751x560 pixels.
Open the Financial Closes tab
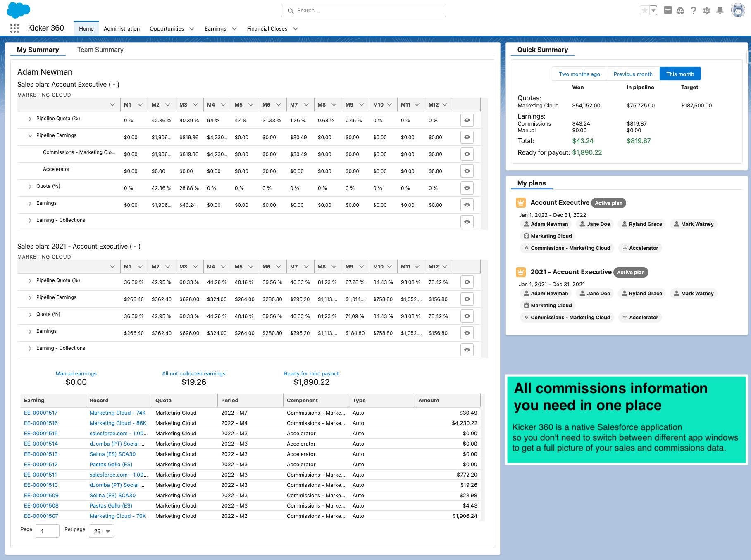click(267, 29)
